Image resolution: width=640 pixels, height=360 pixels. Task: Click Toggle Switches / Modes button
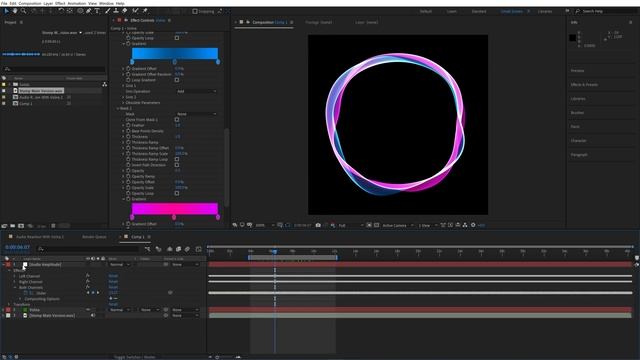click(x=134, y=357)
